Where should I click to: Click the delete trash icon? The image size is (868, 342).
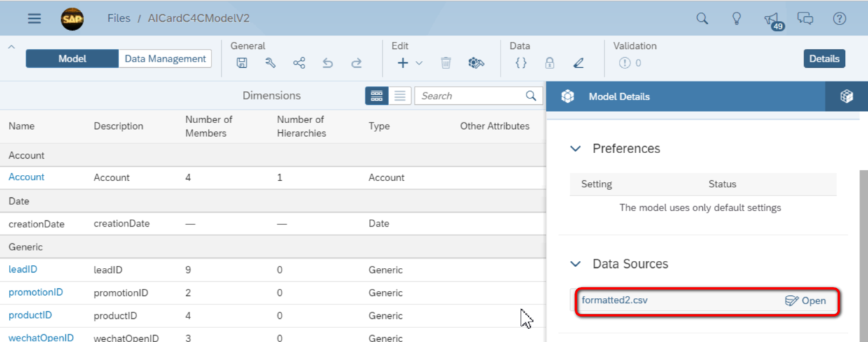[x=446, y=63]
